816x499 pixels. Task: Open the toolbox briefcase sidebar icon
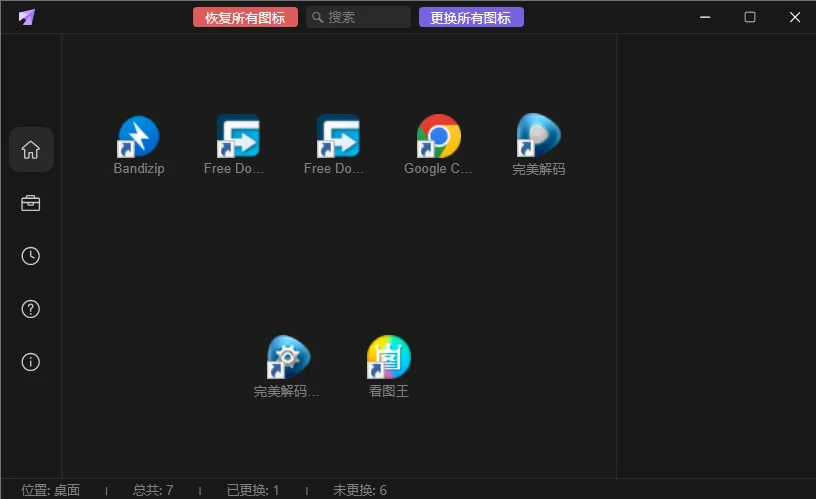pyautogui.click(x=31, y=203)
